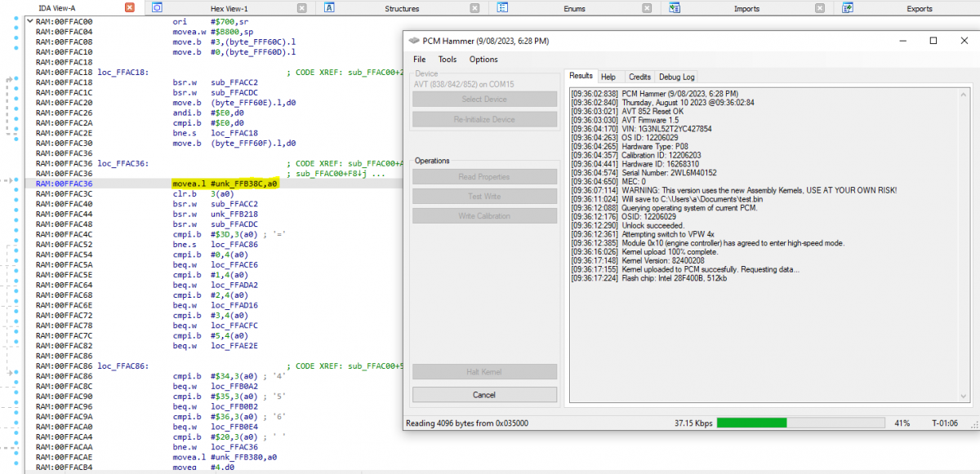Select the Debug Log tab
The image size is (980, 474).
point(677,77)
